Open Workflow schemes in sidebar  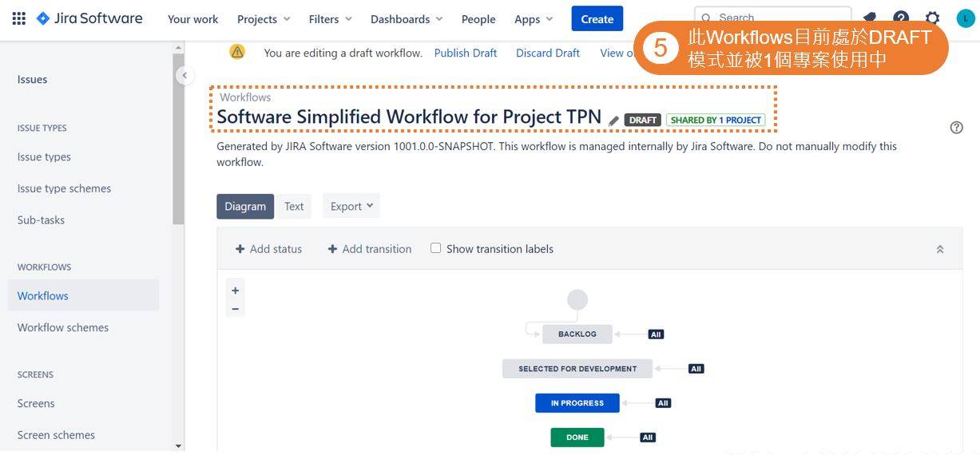coord(63,327)
